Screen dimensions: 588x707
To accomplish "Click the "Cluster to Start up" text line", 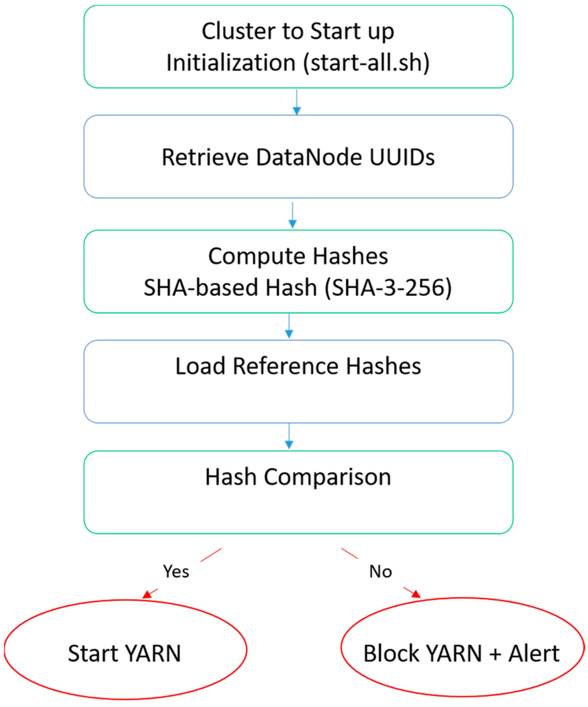I will click(x=298, y=31).
